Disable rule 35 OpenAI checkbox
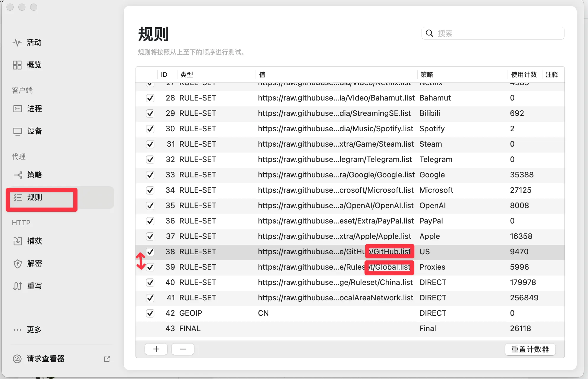Screen dimensions: 588x379 point(150,206)
